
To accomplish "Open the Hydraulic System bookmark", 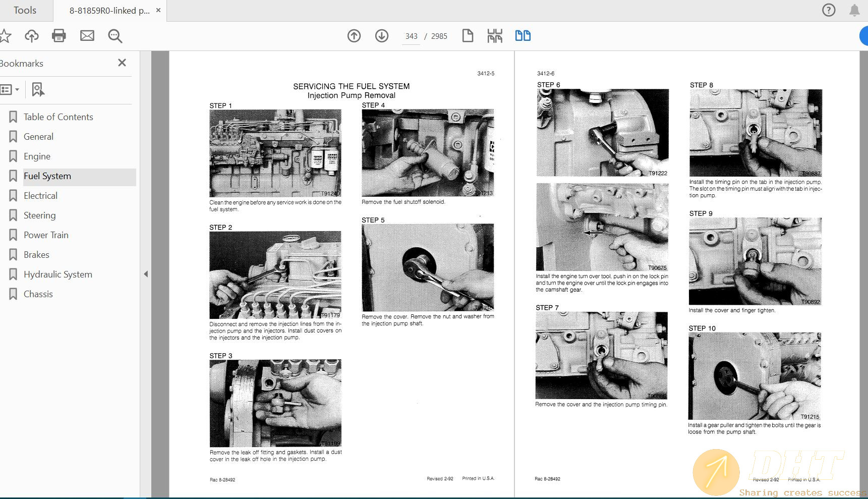I will [x=58, y=274].
